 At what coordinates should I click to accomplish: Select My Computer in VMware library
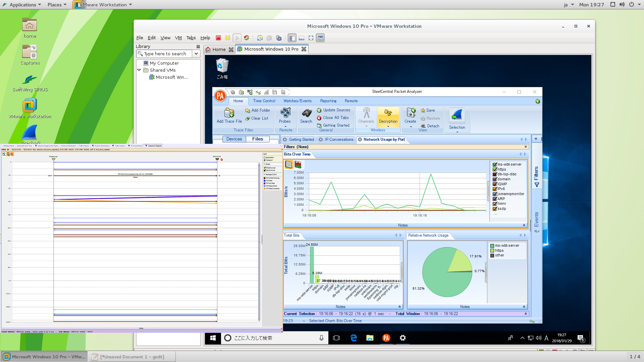164,63
